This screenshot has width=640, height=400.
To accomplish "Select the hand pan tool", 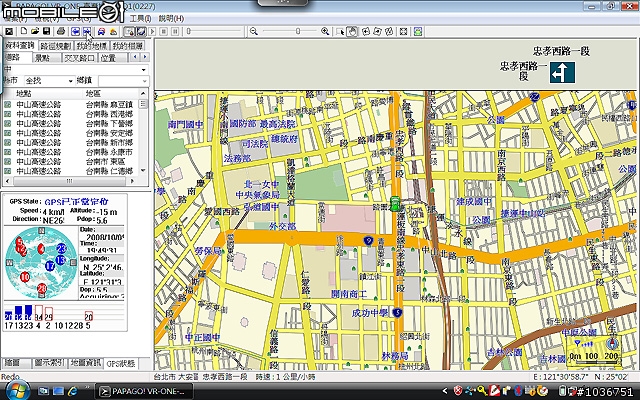I will point(351,31).
